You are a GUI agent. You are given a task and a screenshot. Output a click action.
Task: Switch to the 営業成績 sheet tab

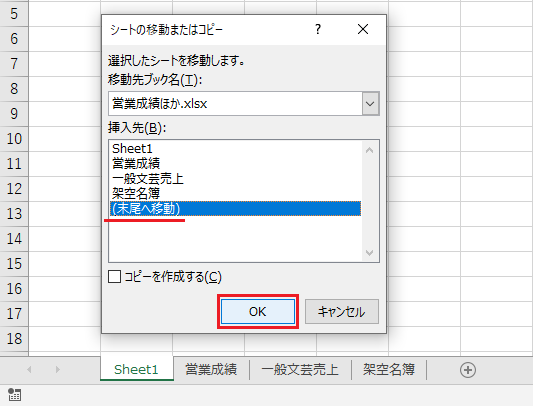(211, 370)
